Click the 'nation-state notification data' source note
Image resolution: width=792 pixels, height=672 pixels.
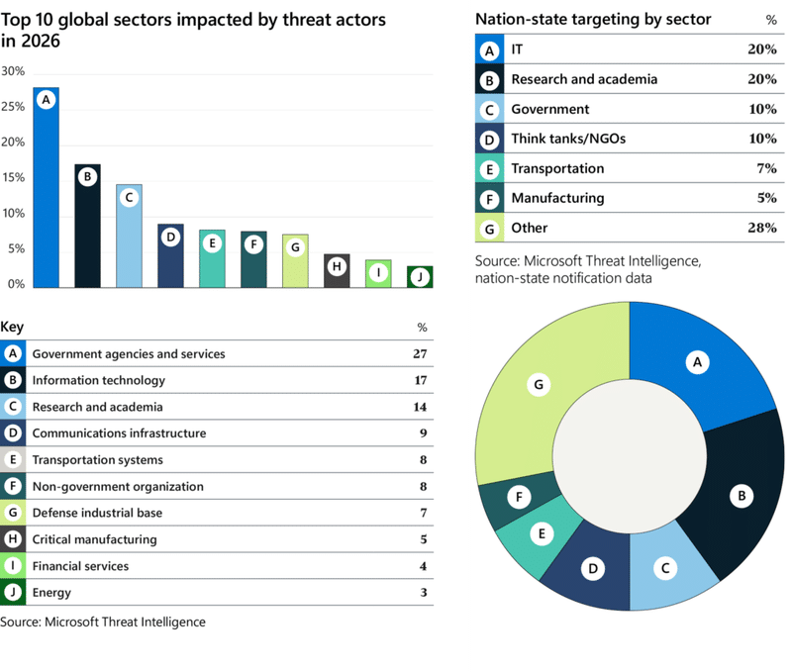563,278
